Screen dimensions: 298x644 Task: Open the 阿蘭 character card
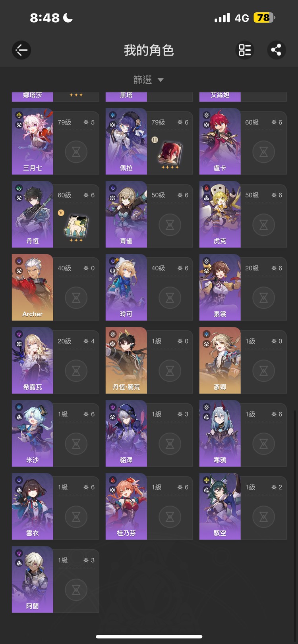(55, 579)
